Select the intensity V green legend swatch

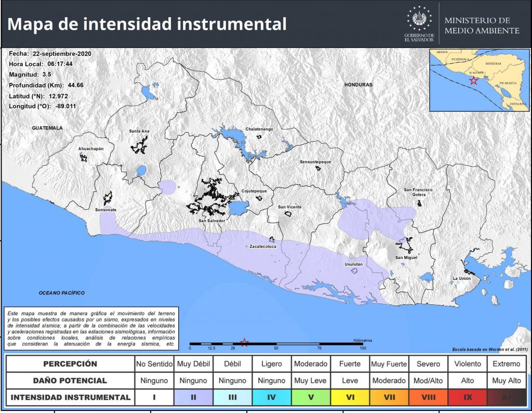pos(310,397)
